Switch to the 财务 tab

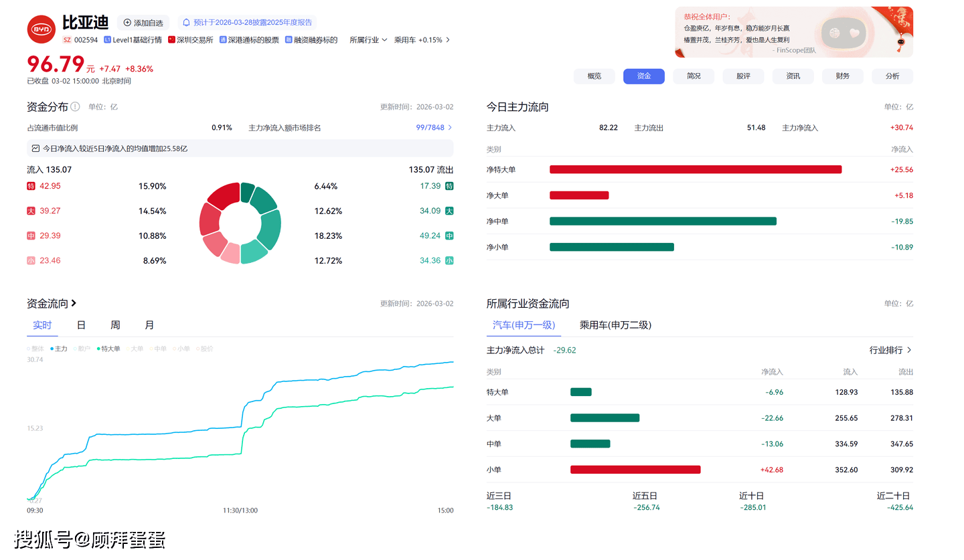[842, 76]
